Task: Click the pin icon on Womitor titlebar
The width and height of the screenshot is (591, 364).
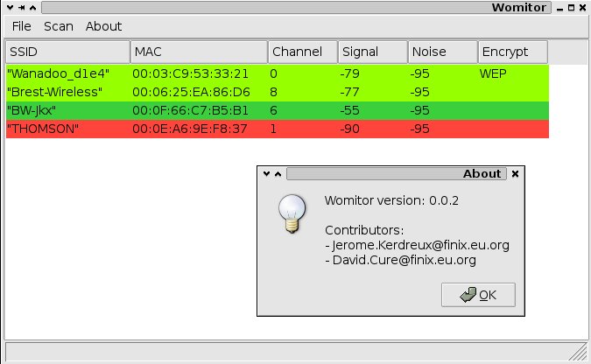Action: coord(22,8)
